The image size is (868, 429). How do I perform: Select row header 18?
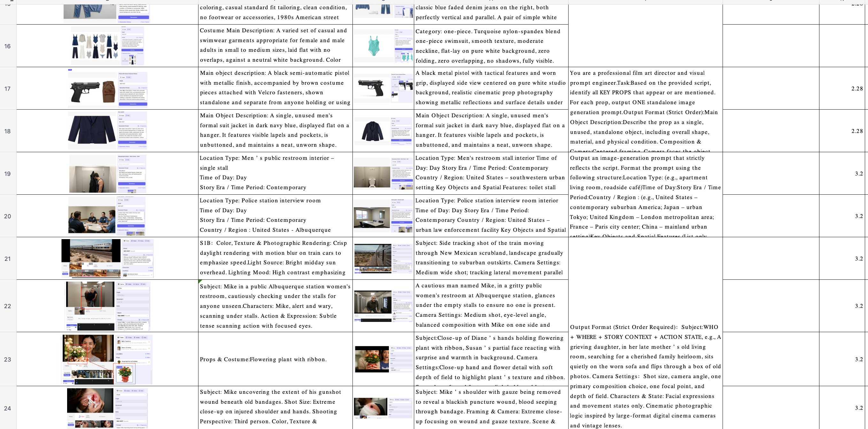(x=8, y=131)
